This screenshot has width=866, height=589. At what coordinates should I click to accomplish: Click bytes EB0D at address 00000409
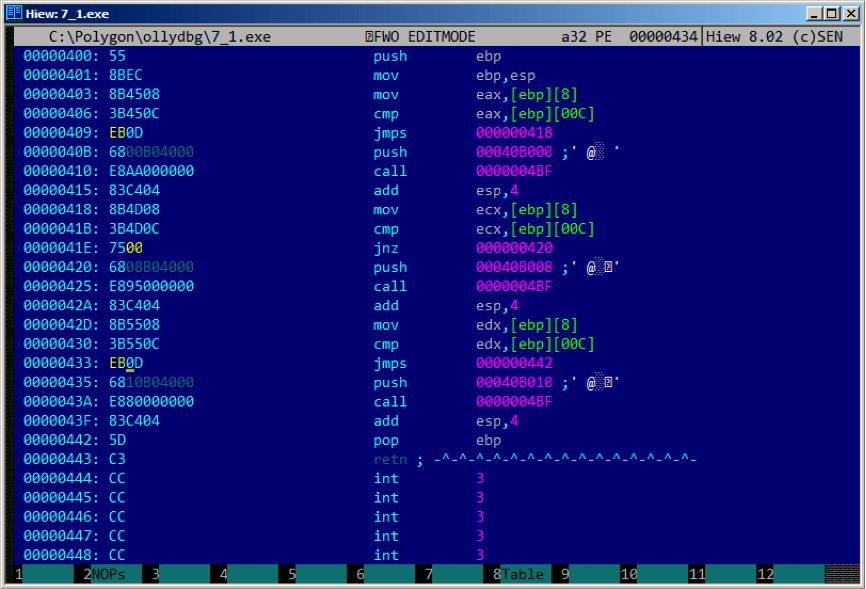pyautogui.click(x=126, y=133)
